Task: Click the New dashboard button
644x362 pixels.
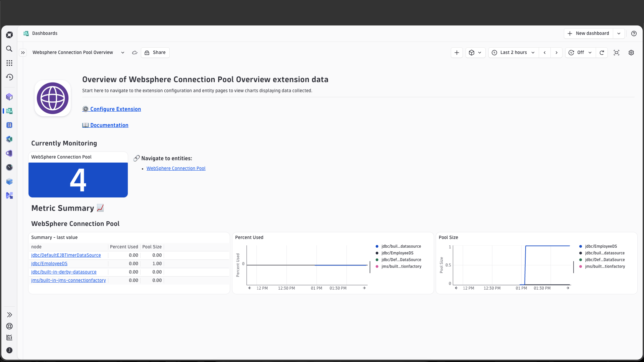Action: (588, 34)
